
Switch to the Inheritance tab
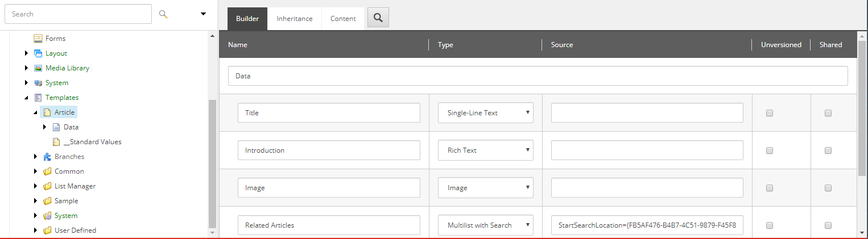295,19
